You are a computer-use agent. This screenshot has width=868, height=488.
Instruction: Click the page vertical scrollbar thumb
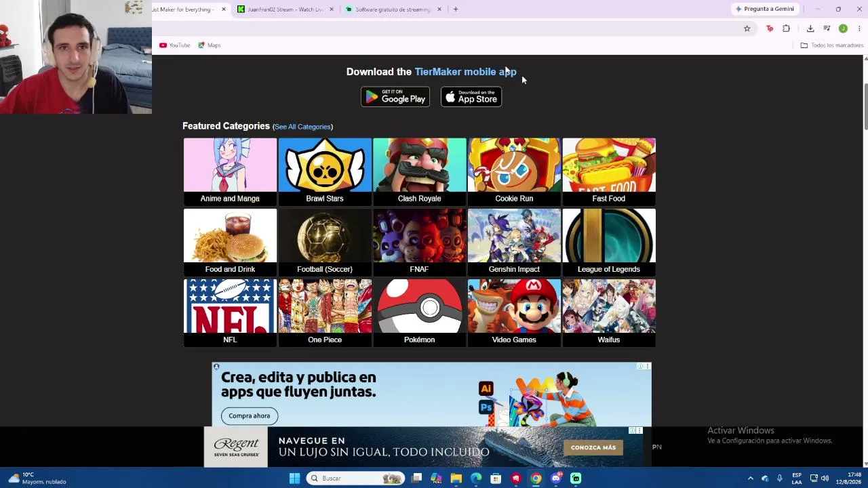865,105
